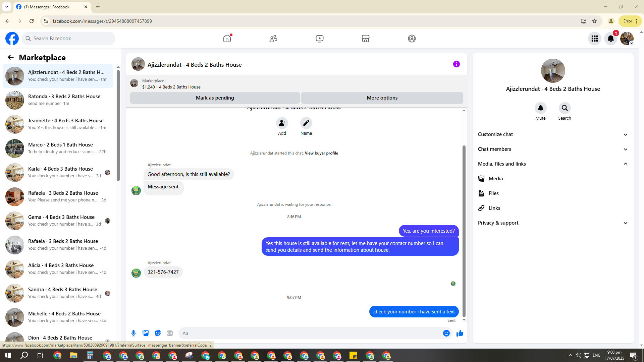
Task: Open Karla 4 Beds 3 Baths chat
Action: click(58, 172)
